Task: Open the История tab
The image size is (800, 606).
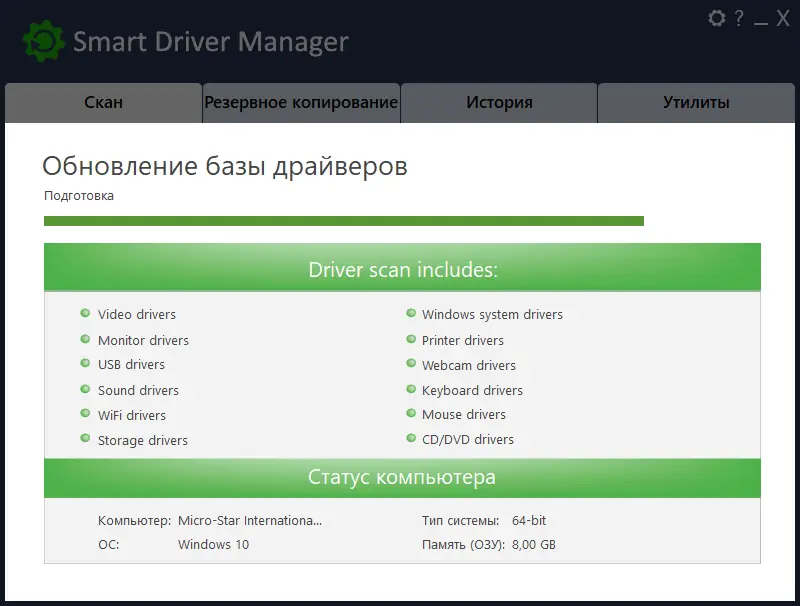Action: [499, 102]
